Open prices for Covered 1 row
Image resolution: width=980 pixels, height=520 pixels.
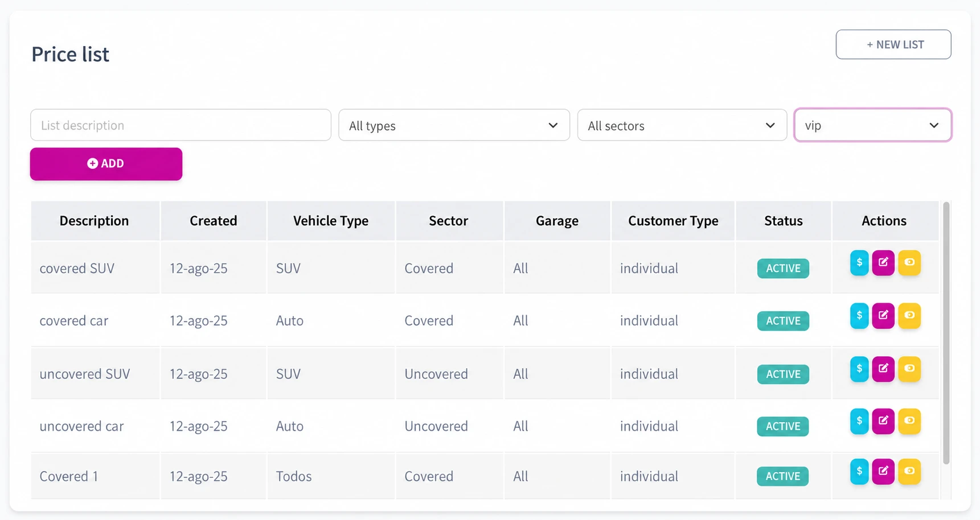click(859, 472)
